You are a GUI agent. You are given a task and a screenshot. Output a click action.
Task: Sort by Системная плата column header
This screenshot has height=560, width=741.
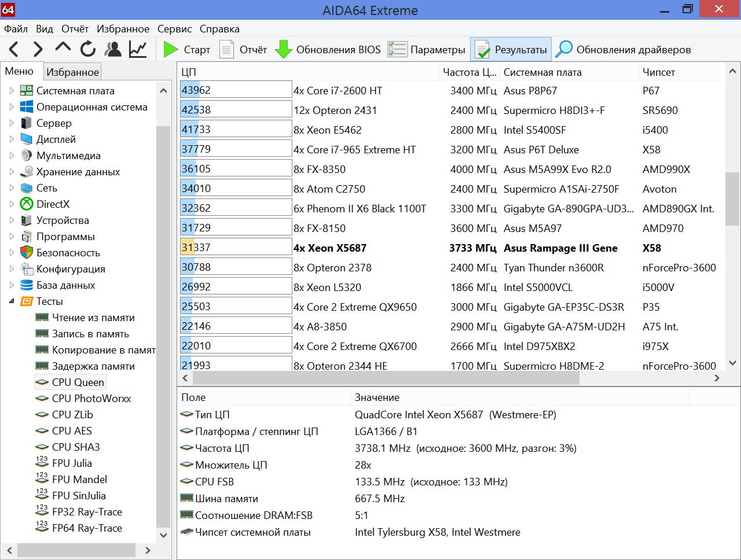pyautogui.click(x=569, y=72)
